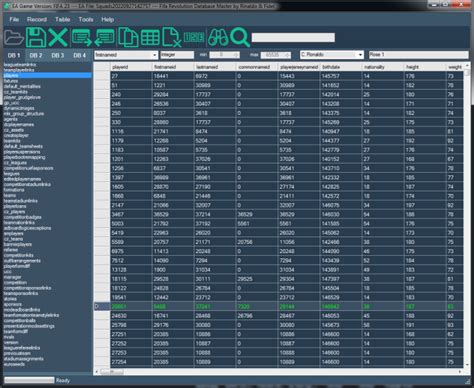
Task: Click the export table arrow icon
Action: click(x=82, y=38)
